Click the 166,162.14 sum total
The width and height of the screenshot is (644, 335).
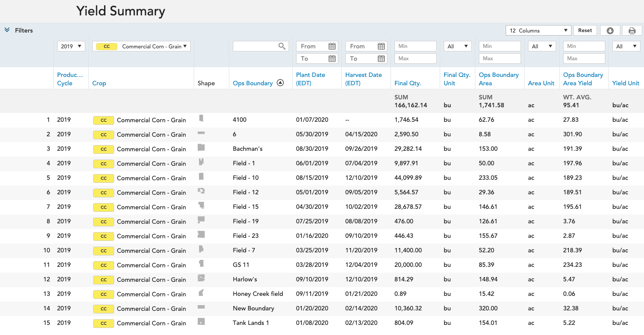411,105
